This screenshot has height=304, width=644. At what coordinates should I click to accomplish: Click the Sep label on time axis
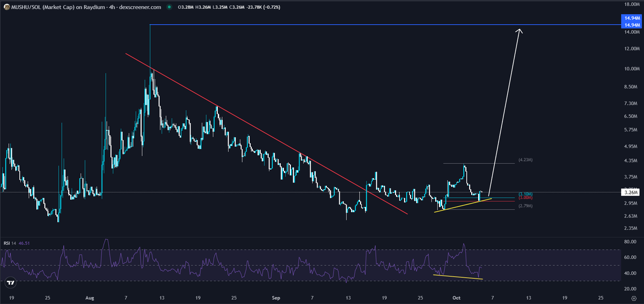pyautogui.click(x=276, y=297)
